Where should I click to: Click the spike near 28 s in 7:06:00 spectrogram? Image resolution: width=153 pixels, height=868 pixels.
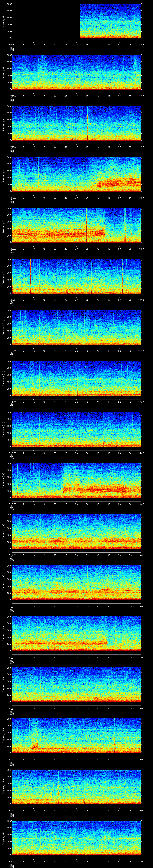point(72,123)
